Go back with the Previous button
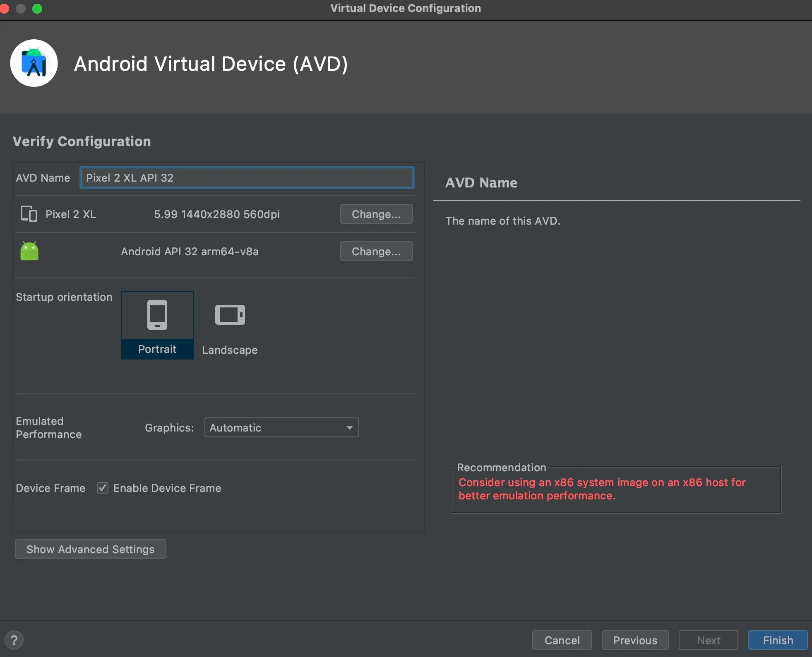812x657 pixels. coord(635,640)
